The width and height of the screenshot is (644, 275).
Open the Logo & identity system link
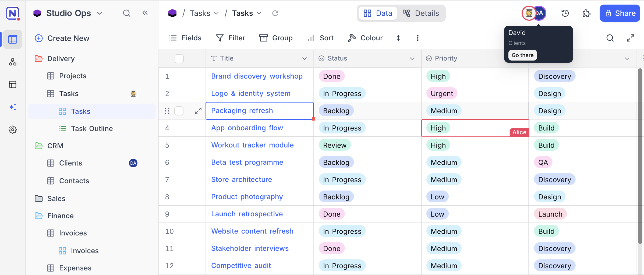(251, 93)
